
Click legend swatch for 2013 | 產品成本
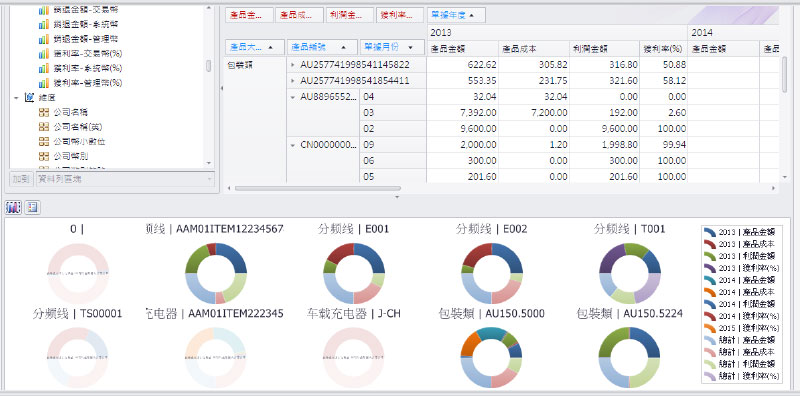710,243
